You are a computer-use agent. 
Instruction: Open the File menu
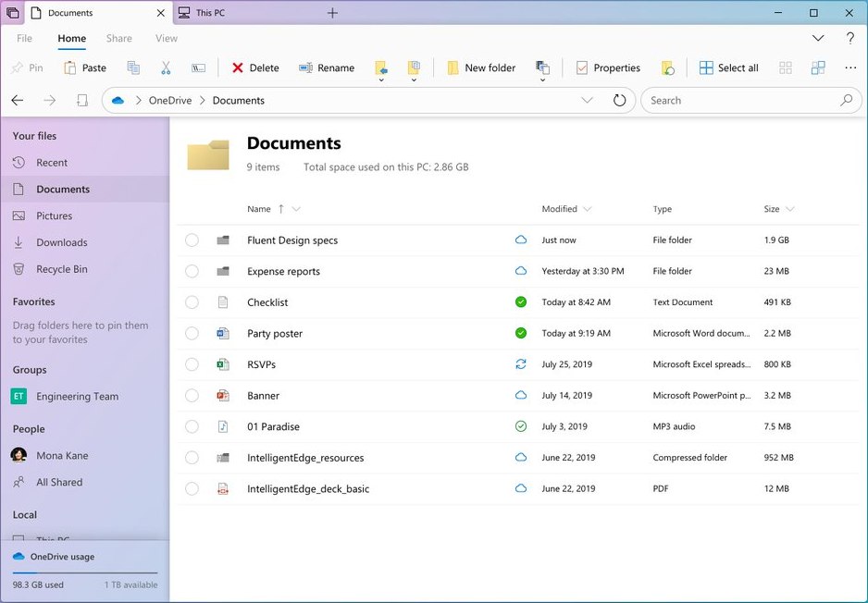pyautogui.click(x=24, y=38)
